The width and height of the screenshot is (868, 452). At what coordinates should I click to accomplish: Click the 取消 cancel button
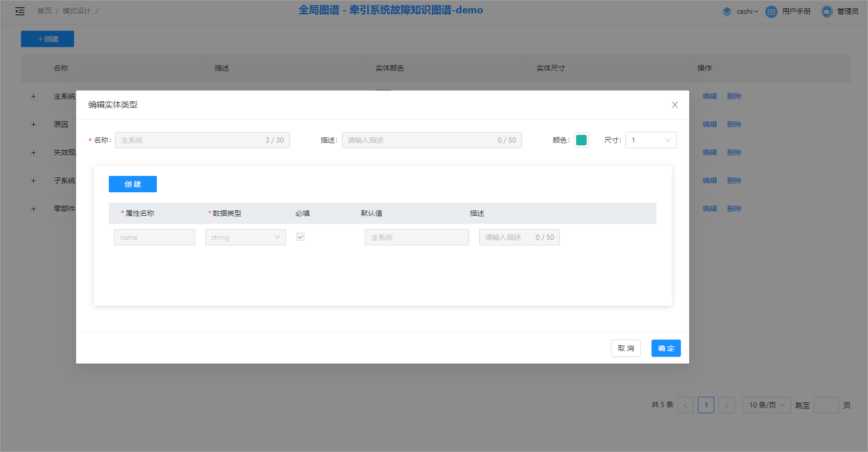(x=625, y=348)
